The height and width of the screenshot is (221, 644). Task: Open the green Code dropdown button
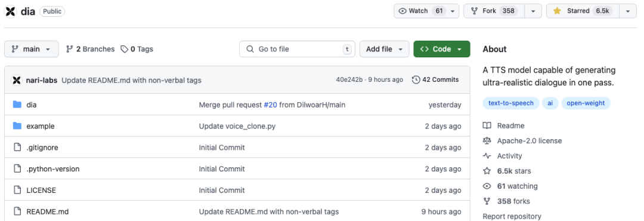pos(441,49)
